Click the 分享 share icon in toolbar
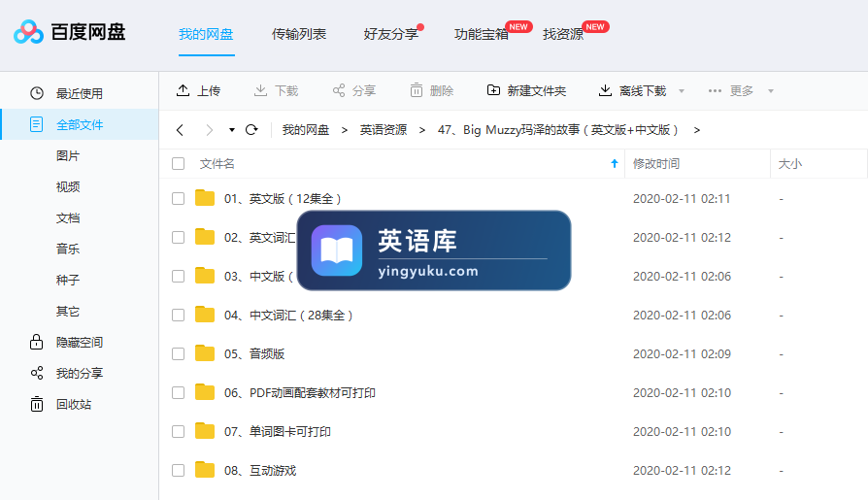 pyautogui.click(x=338, y=90)
